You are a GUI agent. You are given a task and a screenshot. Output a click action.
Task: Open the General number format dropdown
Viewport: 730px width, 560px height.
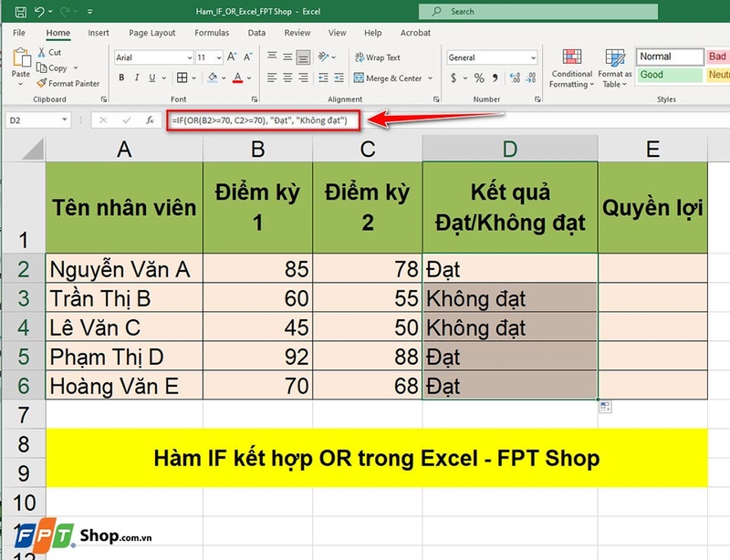point(533,57)
